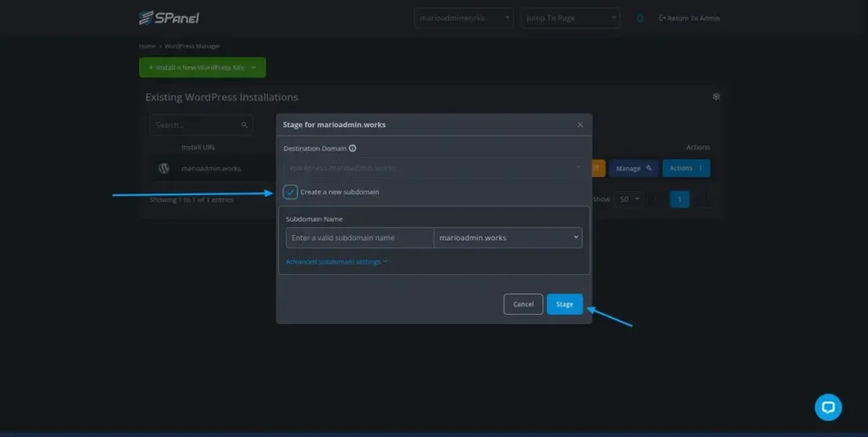Open the Show 50 entries dropdown

(x=629, y=199)
